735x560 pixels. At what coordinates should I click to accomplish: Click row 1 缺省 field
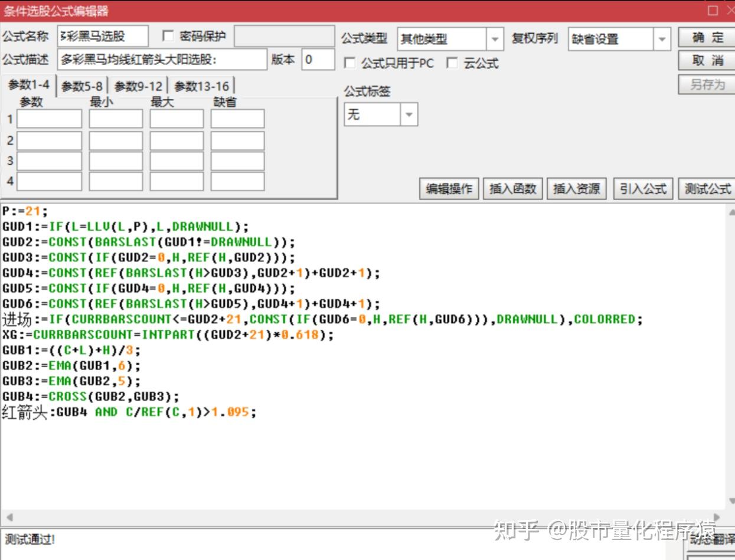pyautogui.click(x=237, y=119)
